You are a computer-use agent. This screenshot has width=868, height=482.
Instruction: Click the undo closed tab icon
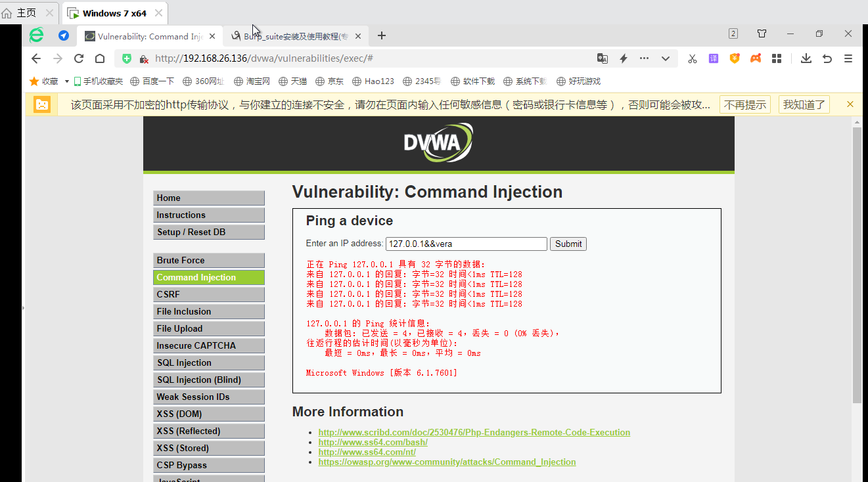[827, 58]
